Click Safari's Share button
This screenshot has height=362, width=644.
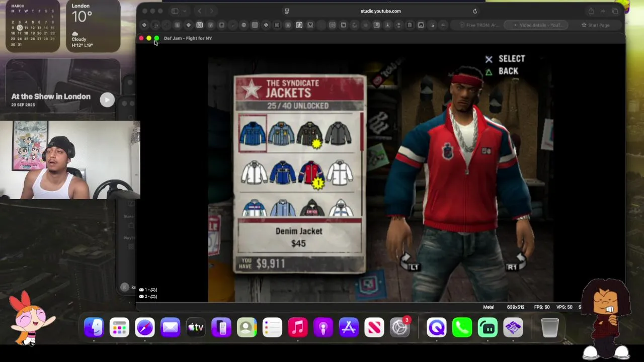click(591, 11)
